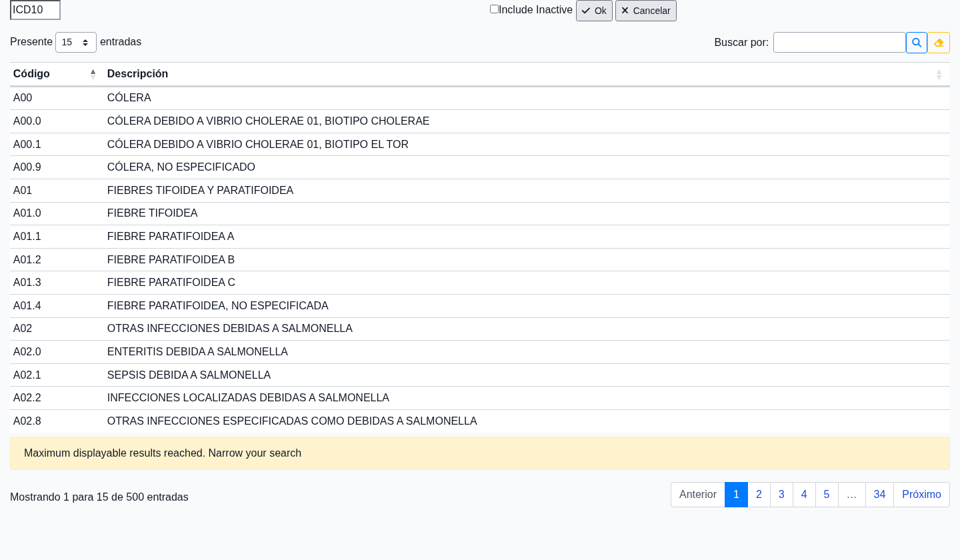The width and height of the screenshot is (960, 560).
Task: Select code A00 CÓLERA row
Action: pyautogui.click(x=129, y=98)
